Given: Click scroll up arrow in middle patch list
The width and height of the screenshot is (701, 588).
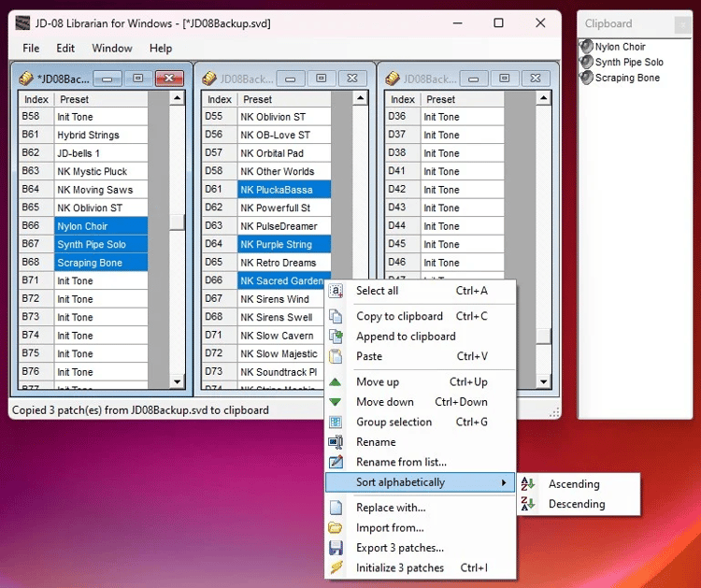Looking at the screenshot, I should [361, 98].
